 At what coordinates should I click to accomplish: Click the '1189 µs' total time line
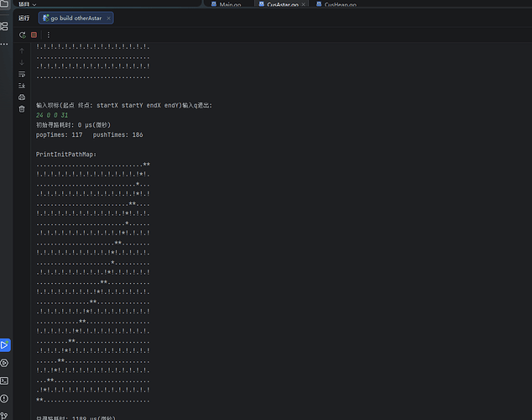[76, 417]
